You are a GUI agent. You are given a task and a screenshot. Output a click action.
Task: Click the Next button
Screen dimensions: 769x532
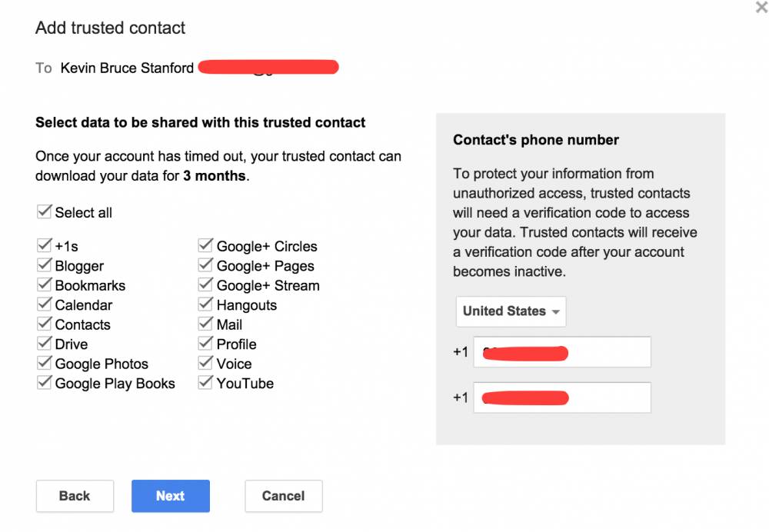[170, 496]
